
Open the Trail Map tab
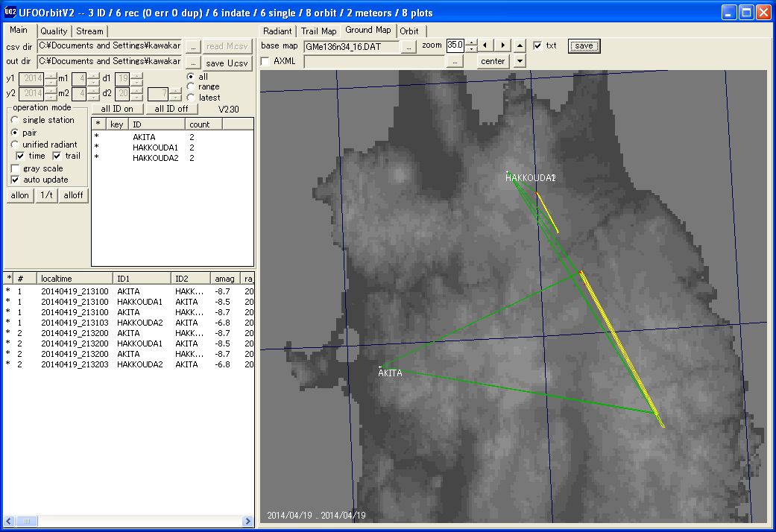[319, 31]
